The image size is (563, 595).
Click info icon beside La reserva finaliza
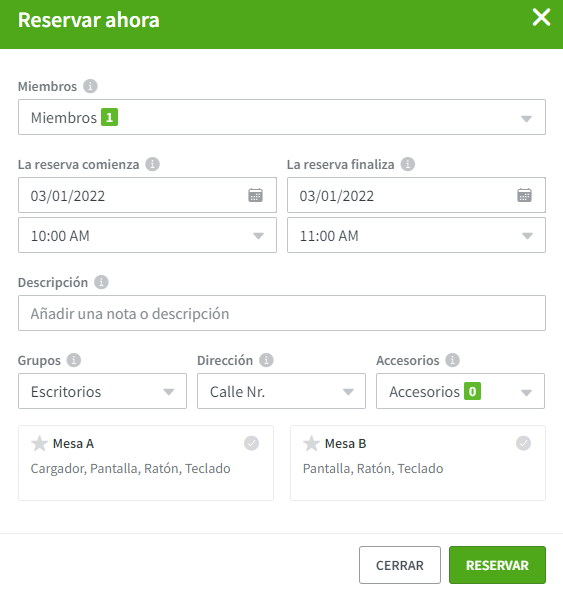(x=408, y=164)
